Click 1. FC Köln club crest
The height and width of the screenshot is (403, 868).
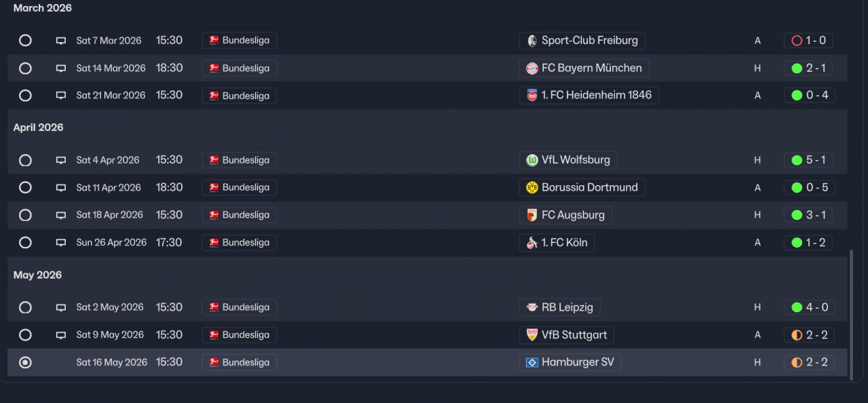(x=532, y=243)
